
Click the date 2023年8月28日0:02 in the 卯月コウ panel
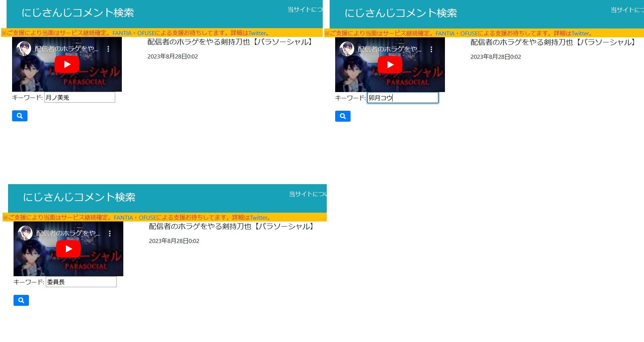coord(496,57)
